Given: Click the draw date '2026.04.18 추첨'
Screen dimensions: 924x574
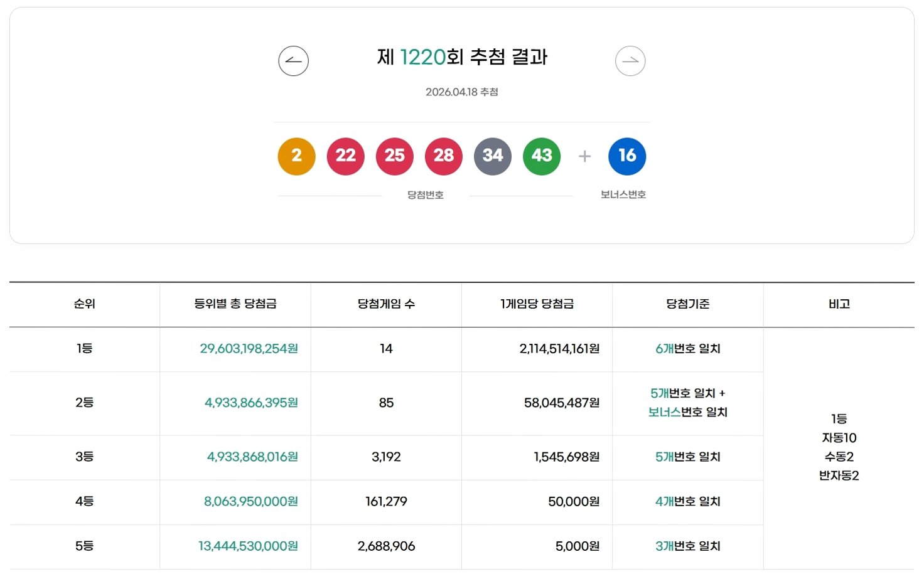Looking at the screenshot, I should (462, 92).
